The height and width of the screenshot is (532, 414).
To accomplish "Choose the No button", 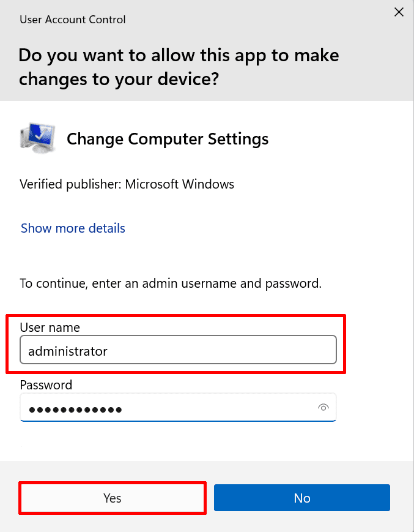I will (x=301, y=498).
